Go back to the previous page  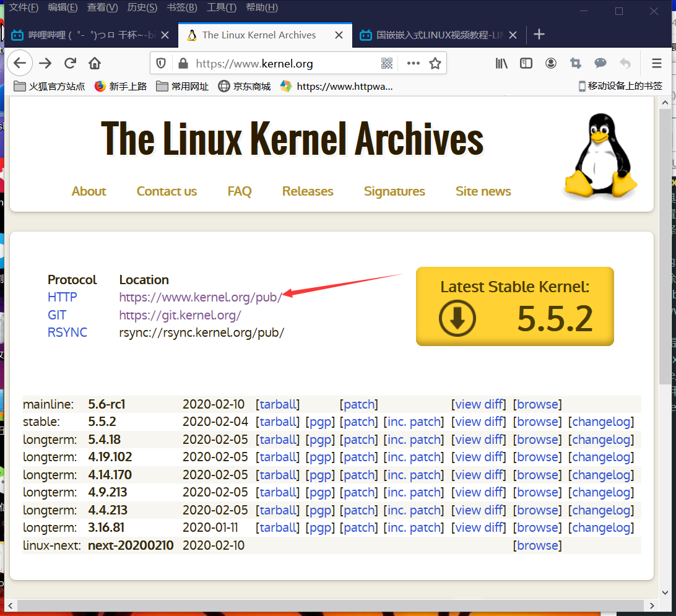[20, 63]
